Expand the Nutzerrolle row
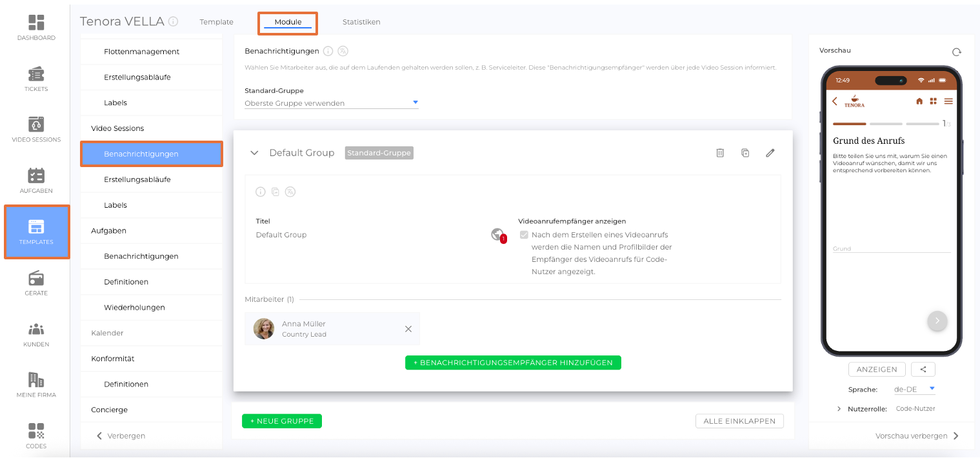The height and width of the screenshot is (458, 980). coord(839,409)
